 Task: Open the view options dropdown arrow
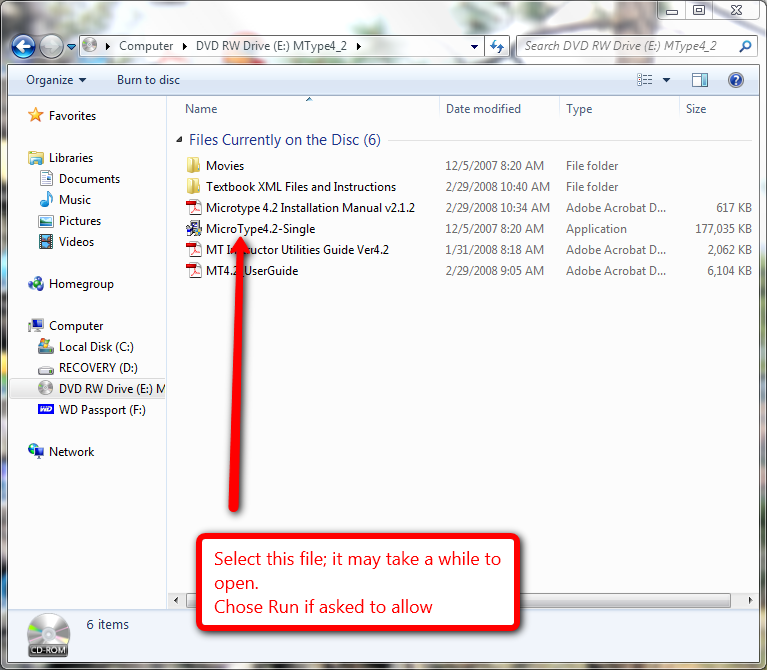click(x=666, y=80)
